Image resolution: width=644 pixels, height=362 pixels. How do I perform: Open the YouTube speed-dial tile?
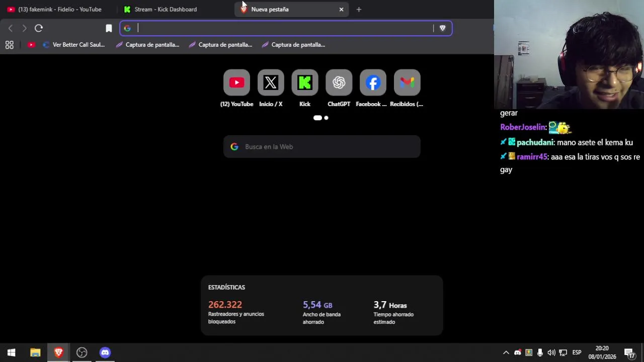[236, 82]
